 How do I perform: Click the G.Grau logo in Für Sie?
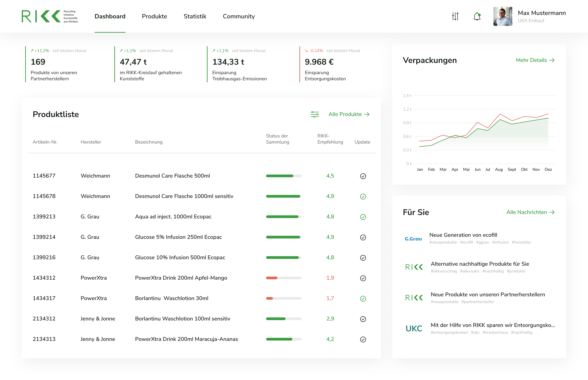coord(413,239)
